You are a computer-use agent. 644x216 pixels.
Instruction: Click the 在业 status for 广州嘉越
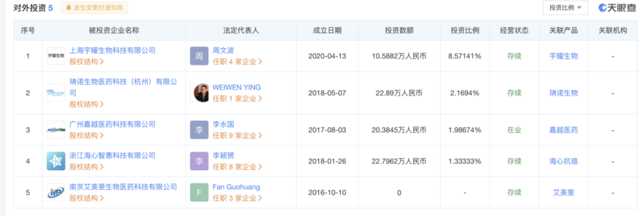(x=514, y=130)
